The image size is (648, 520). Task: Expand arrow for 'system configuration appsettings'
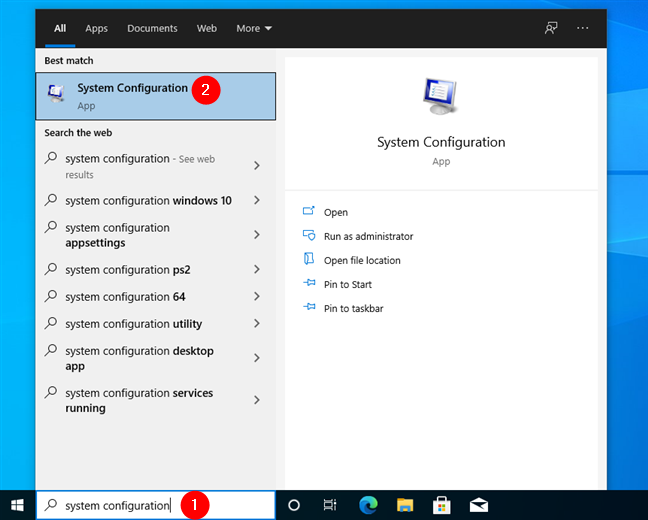tap(257, 235)
